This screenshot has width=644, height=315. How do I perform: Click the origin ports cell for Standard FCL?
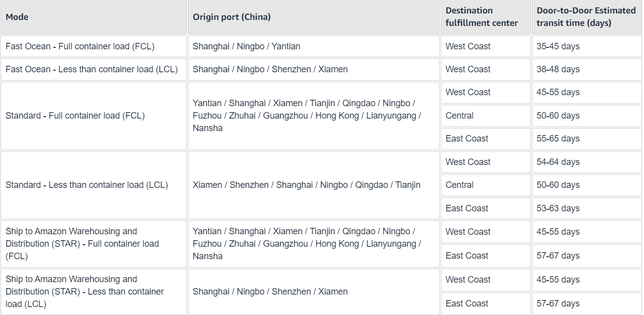[x=307, y=116]
